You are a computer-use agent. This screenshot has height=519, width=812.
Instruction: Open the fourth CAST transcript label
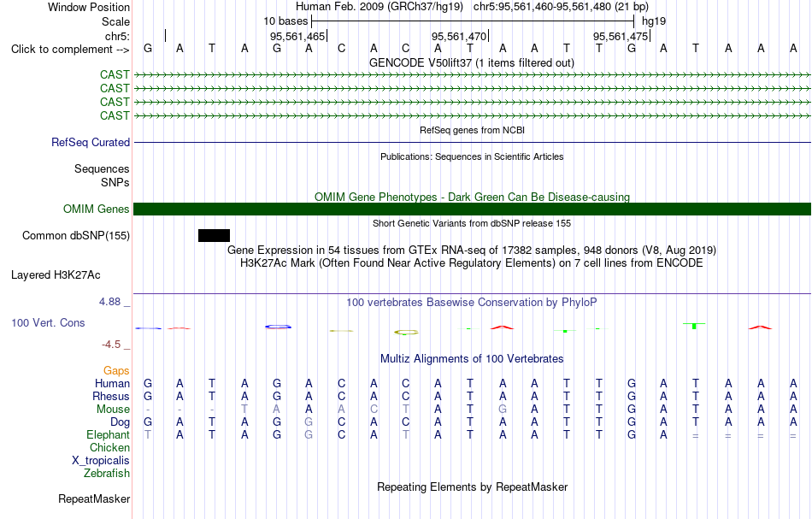coord(115,115)
